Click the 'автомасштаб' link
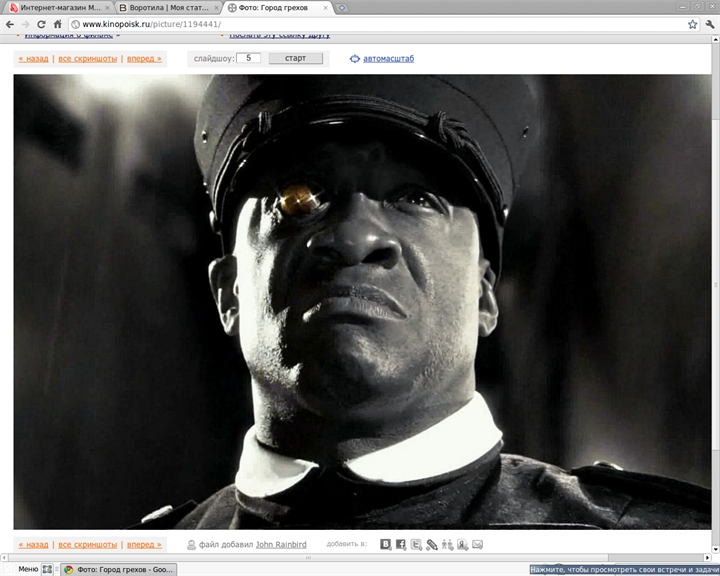Screen dimensions: 720x576 pyautogui.click(x=388, y=59)
